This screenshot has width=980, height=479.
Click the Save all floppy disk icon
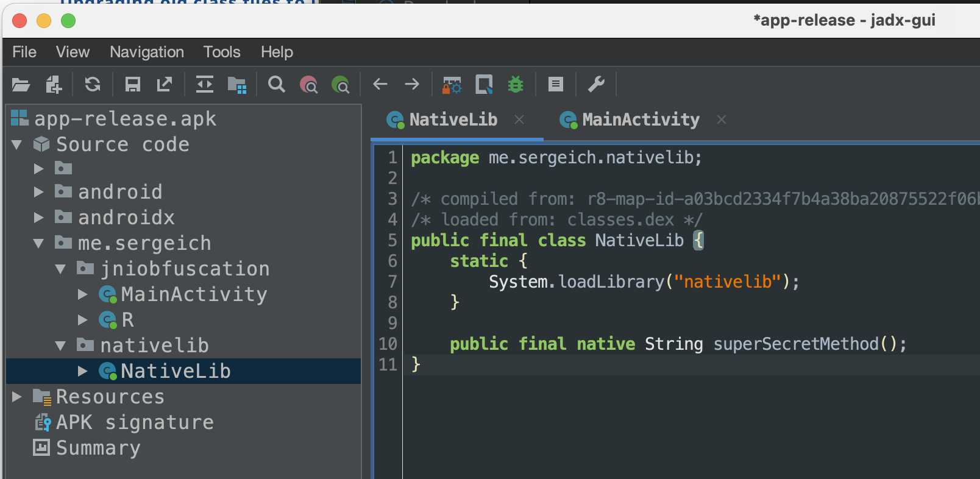(132, 85)
